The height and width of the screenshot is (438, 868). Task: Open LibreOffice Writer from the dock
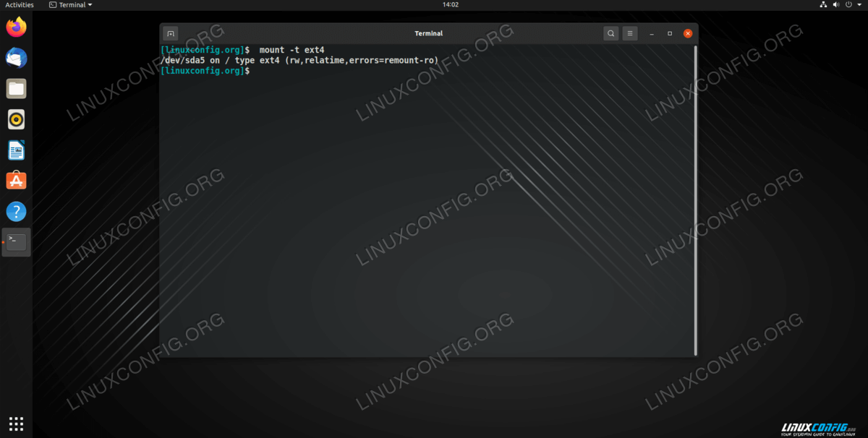[16, 150]
